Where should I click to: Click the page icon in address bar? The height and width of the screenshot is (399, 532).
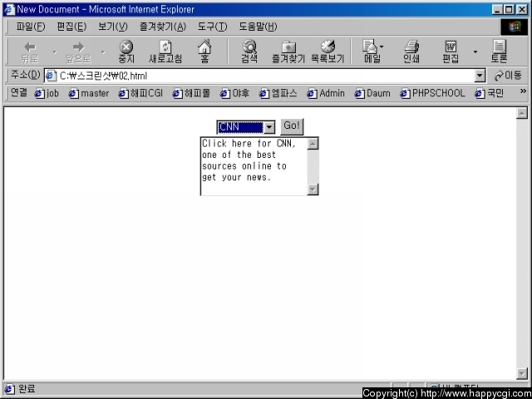tap(51, 76)
